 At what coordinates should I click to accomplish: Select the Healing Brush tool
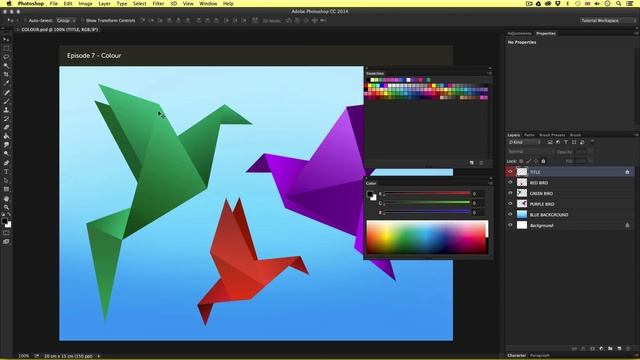tap(6, 92)
